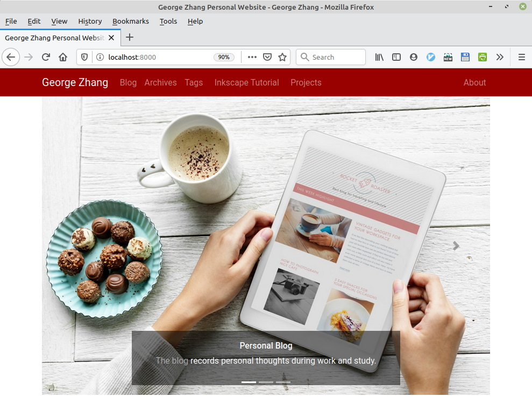Viewport: 532px width, 411px height.
Task: Open the page actions three-dot menu
Action: pos(252,57)
